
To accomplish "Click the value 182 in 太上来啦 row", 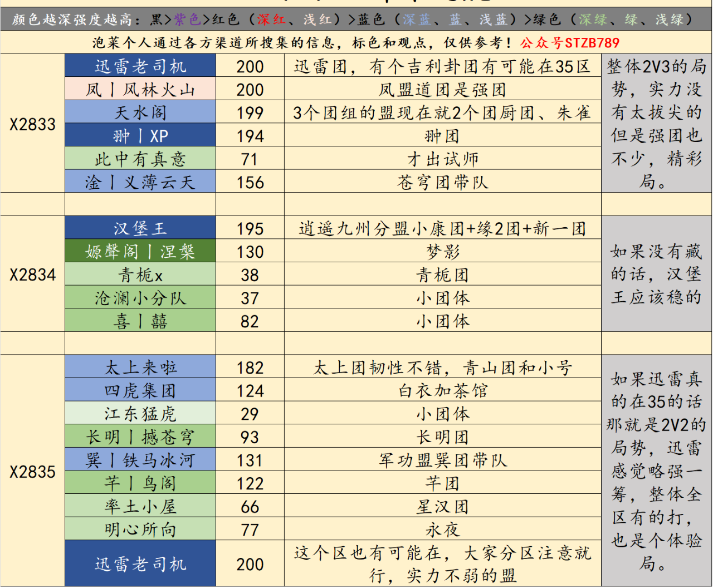I will click(250, 367).
